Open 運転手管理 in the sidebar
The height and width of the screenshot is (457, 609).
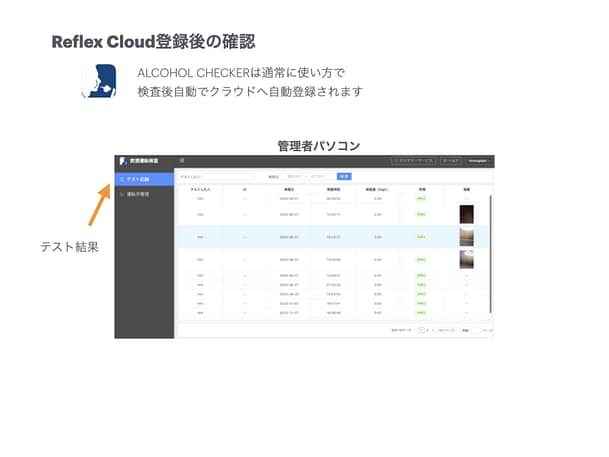coord(144,194)
